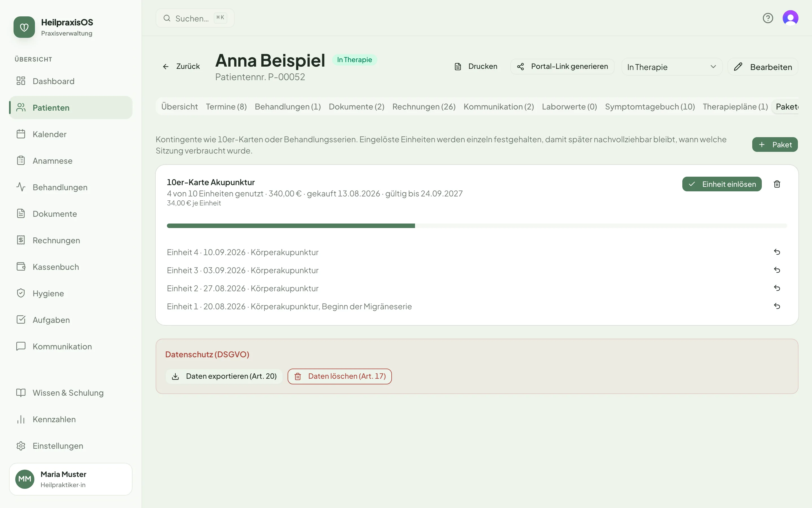Click the Bearbeiten button
Viewport: 812px width, 508px height.
(x=763, y=67)
